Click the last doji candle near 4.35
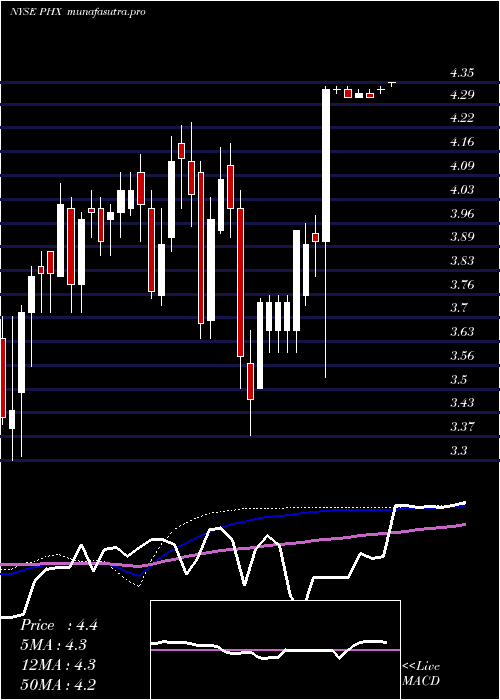 coord(392,83)
